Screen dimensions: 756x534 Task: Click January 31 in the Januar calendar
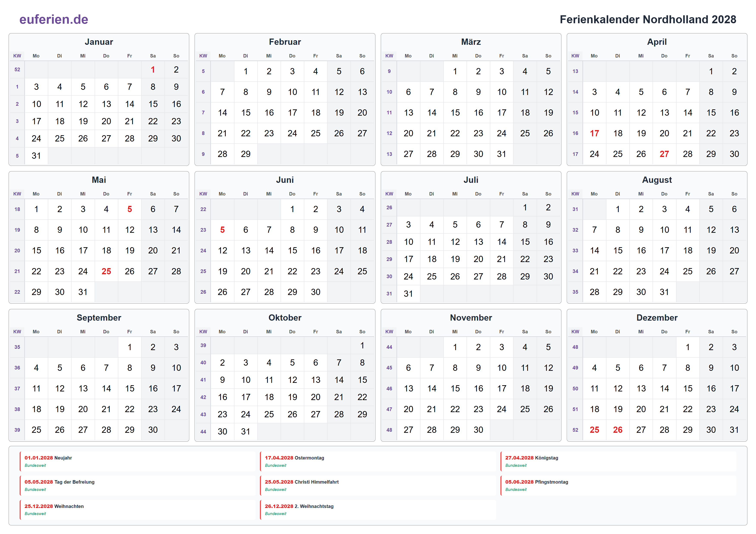click(36, 156)
